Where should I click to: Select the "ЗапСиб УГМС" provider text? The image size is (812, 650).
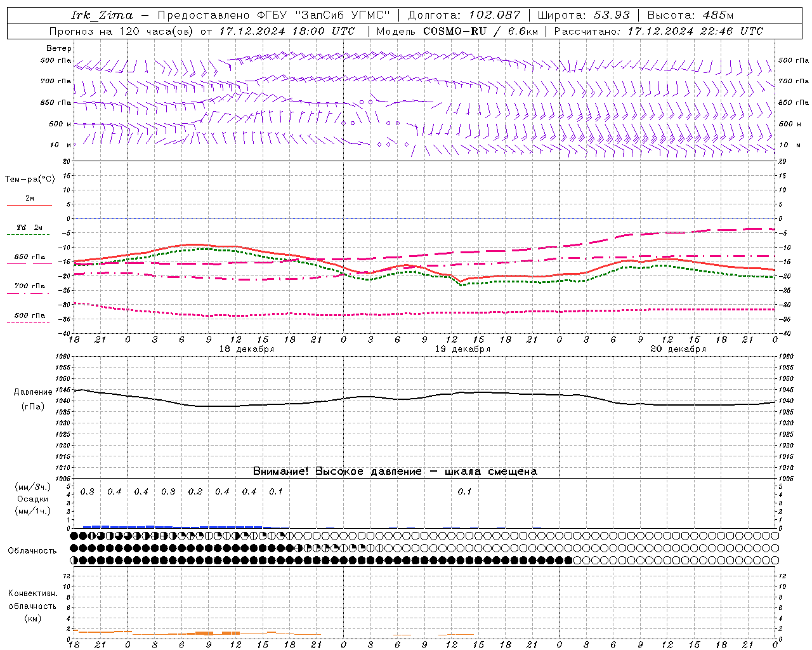(343, 15)
